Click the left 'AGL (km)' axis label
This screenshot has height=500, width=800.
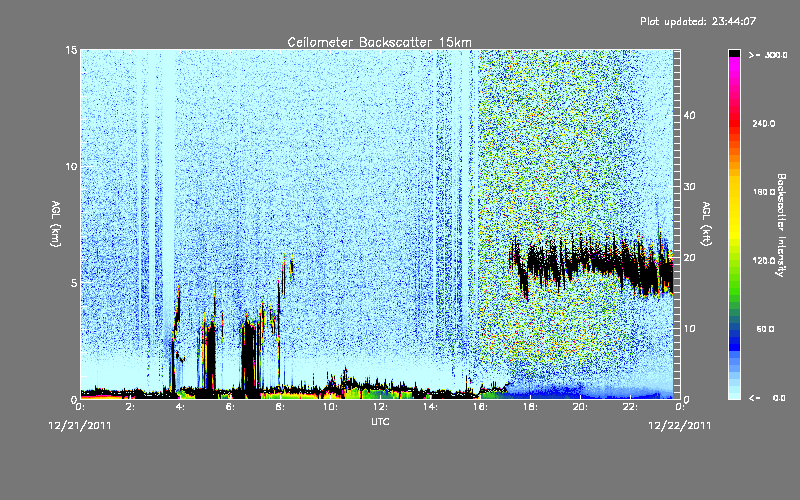click(56, 223)
